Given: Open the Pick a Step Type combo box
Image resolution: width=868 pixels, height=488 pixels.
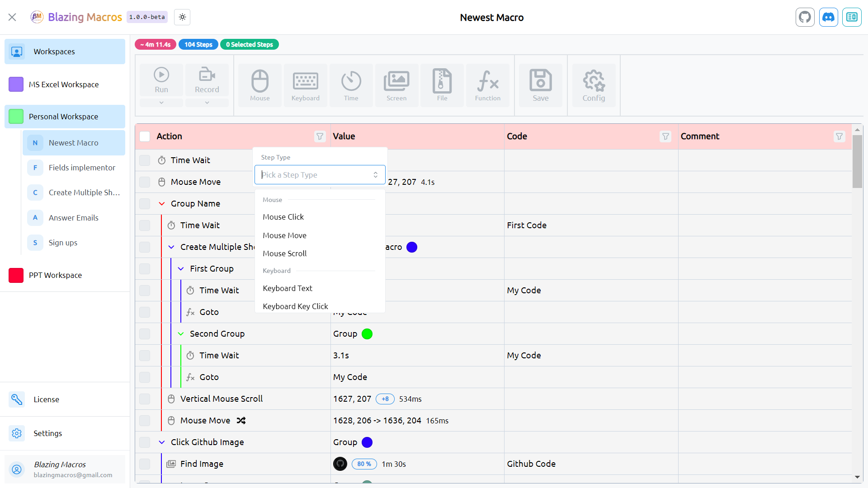Looking at the screenshot, I should click(x=320, y=175).
